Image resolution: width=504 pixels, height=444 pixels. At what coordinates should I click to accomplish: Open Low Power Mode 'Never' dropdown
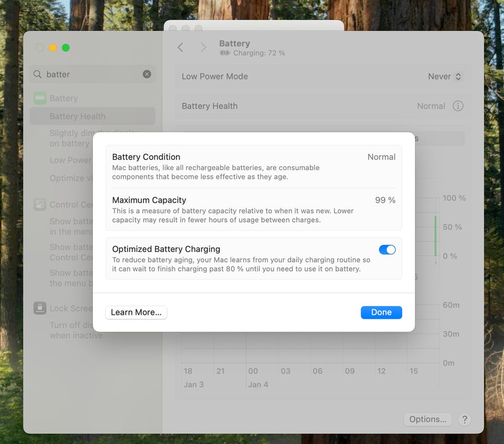pos(445,77)
